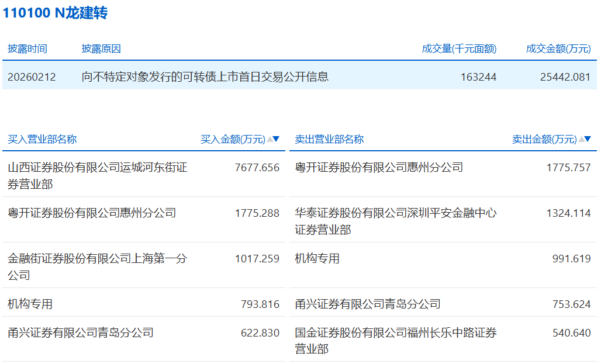
Task: Click the 披露原因 column header
Action: click(x=101, y=48)
